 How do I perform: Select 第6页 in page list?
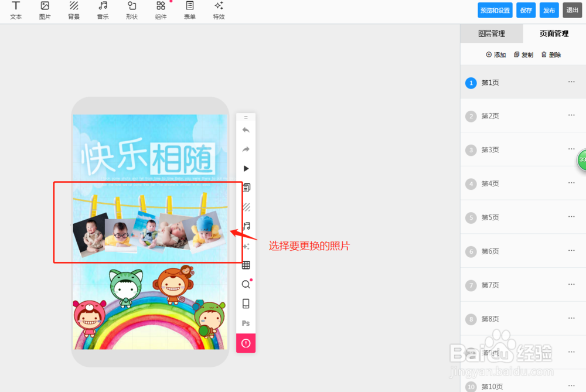[x=523, y=251]
